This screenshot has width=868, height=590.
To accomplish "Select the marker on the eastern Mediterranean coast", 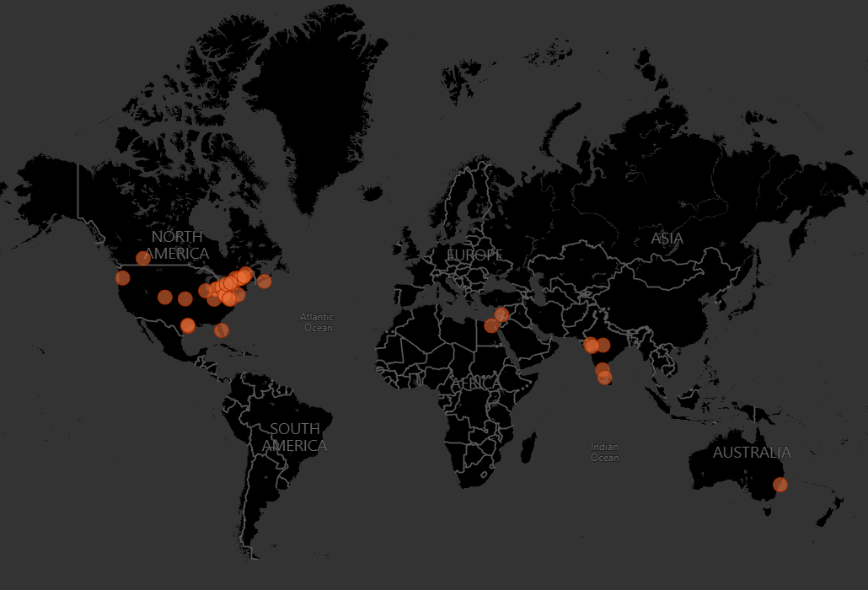I will [x=501, y=314].
